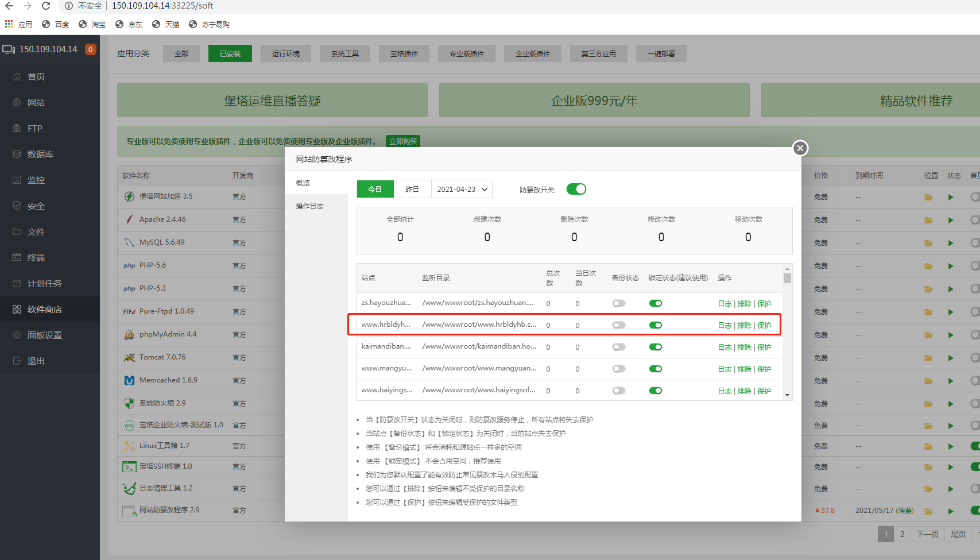The height and width of the screenshot is (560, 980).
Task: Filter by 运行环境 runtime category
Action: 286,53
